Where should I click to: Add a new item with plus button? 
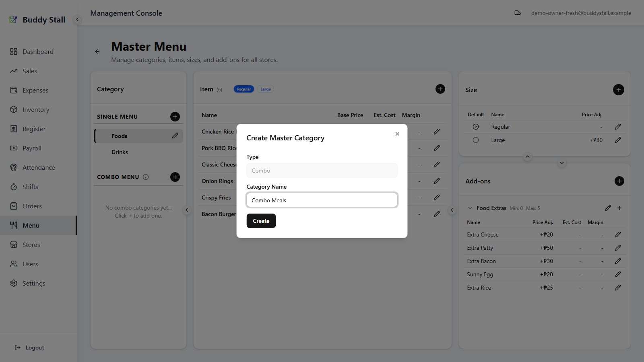[x=440, y=89]
